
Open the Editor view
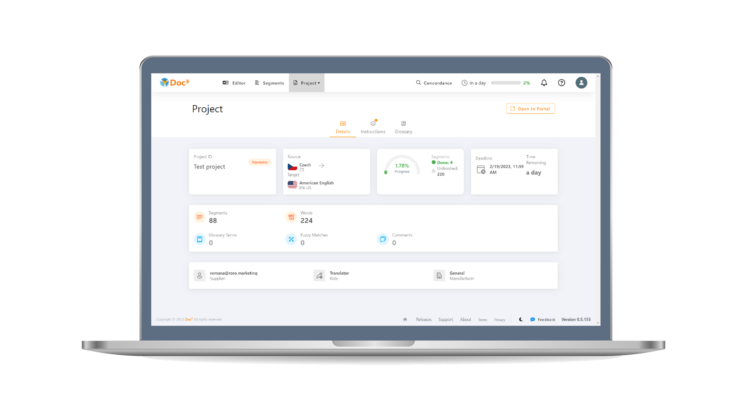click(x=234, y=83)
